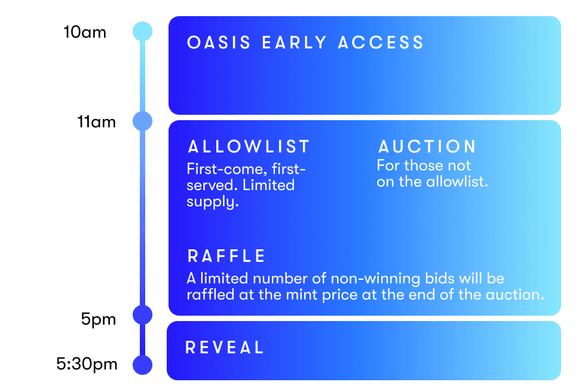Image resolution: width=588 pixels, height=391 pixels.
Task: Click the Auction heading
Action: point(427,146)
